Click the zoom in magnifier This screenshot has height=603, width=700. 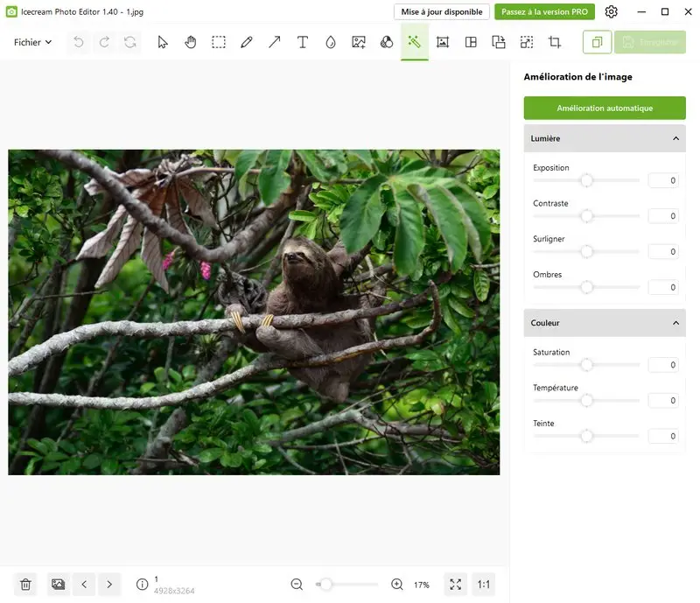pyautogui.click(x=397, y=585)
